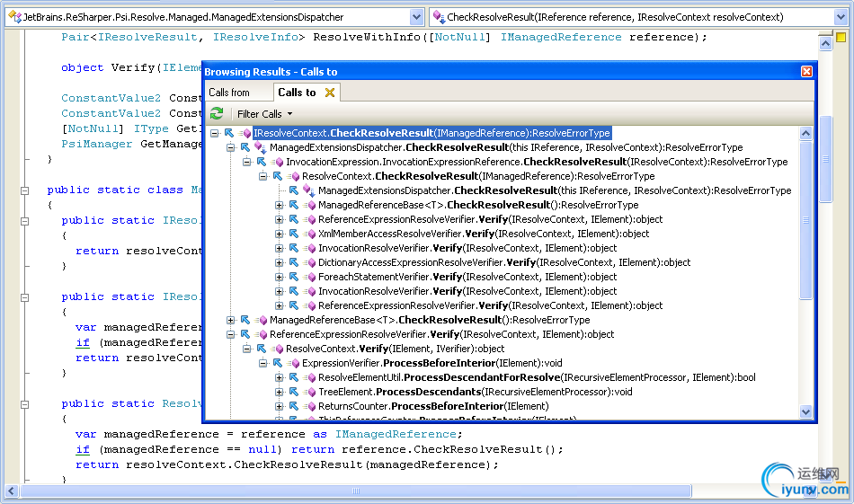Click the yellow ReSharper marker bar indicator
The image size is (854, 504).
pos(841,38)
